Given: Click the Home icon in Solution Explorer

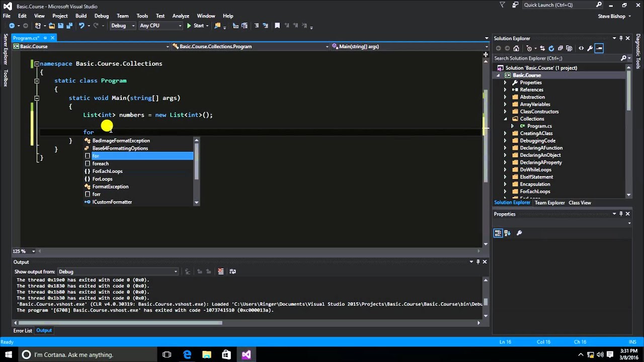Looking at the screenshot, I should (516, 48).
